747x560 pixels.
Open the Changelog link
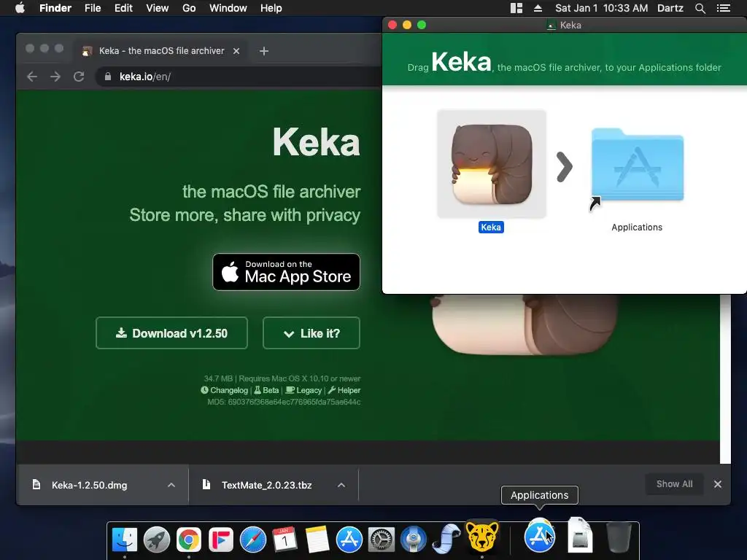pyautogui.click(x=225, y=390)
